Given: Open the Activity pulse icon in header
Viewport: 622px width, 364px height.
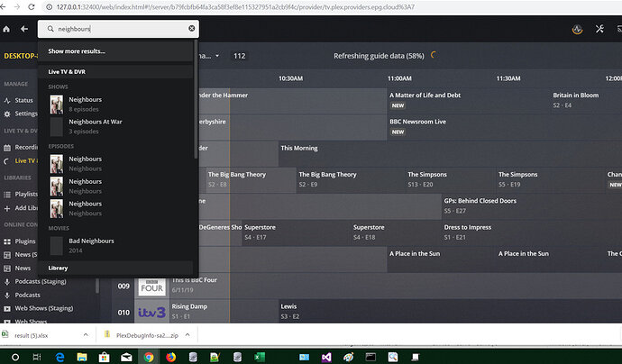Looking at the screenshot, I should [x=577, y=29].
